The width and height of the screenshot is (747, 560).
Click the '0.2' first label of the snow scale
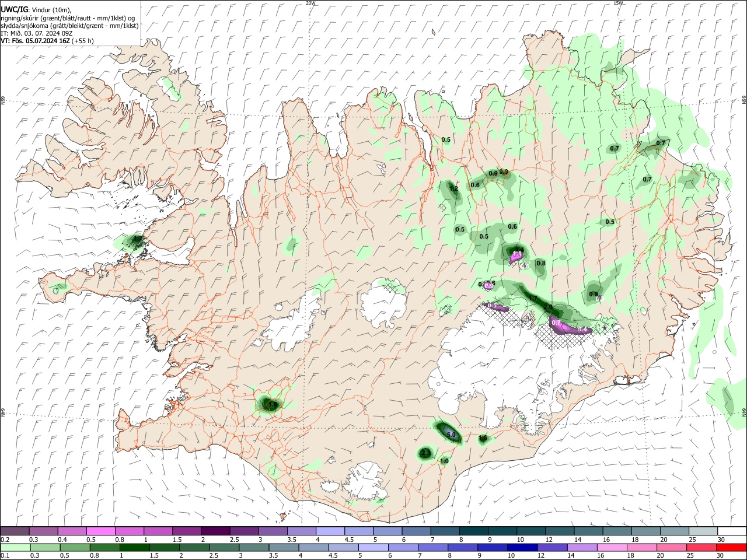coord(5,540)
